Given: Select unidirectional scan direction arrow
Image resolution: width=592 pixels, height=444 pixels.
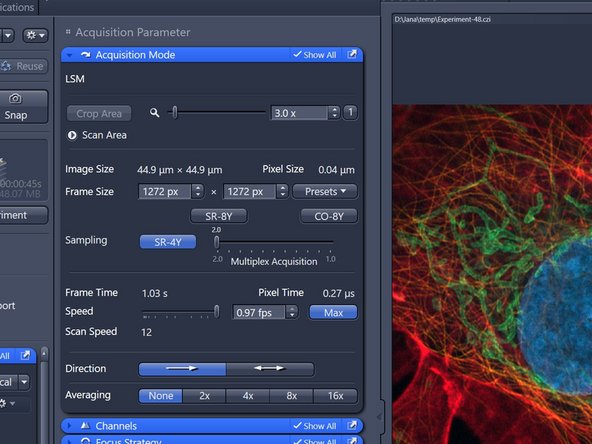Looking at the screenshot, I should [182, 368].
